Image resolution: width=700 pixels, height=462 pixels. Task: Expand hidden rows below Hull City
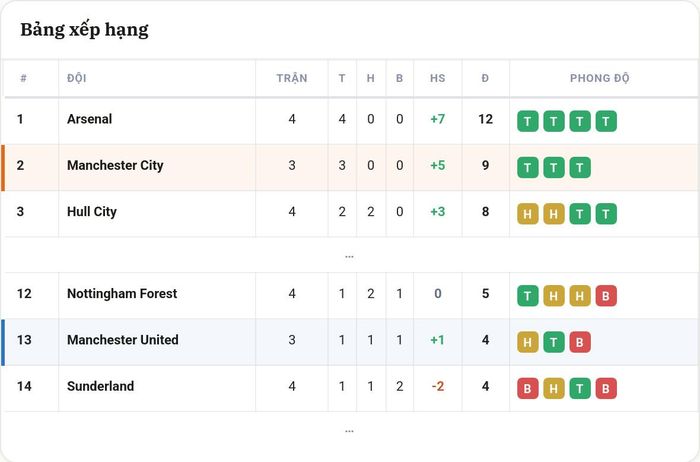point(349,256)
